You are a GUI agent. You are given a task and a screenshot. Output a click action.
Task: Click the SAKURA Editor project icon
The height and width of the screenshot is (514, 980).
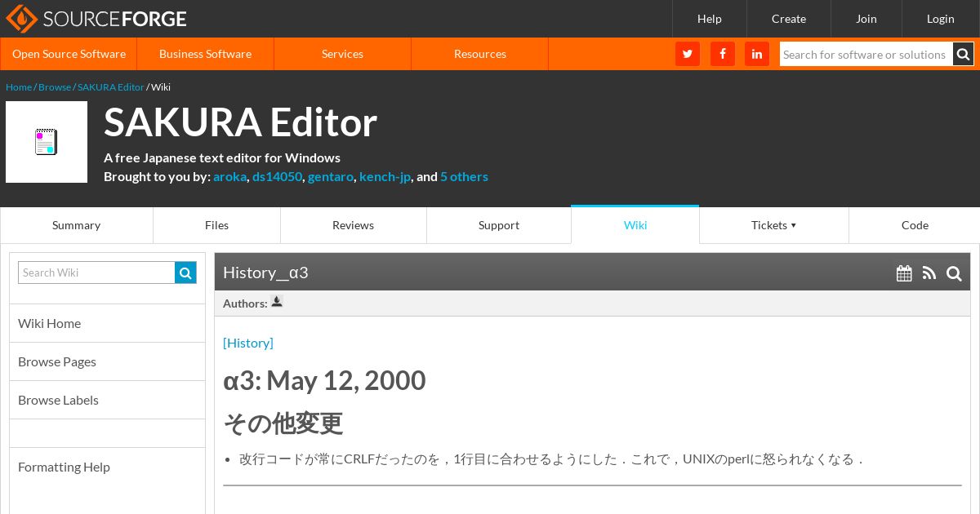pyautogui.click(x=47, y=142)
